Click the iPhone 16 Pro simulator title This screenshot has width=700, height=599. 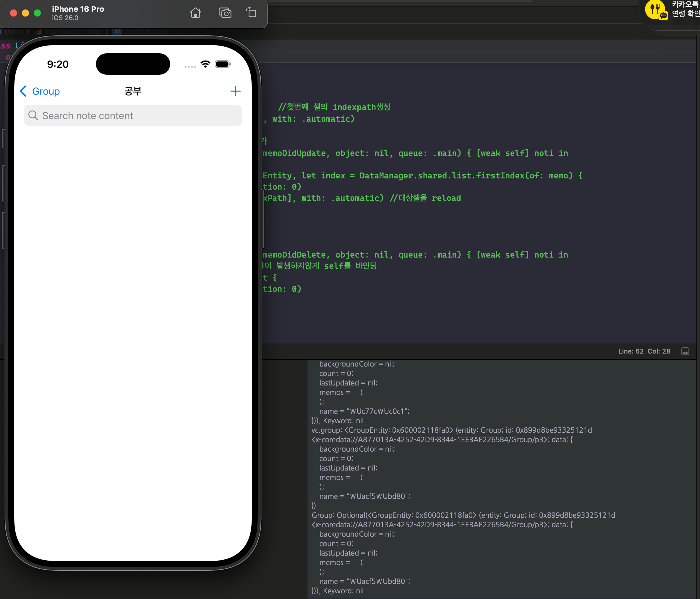(78, 9)
